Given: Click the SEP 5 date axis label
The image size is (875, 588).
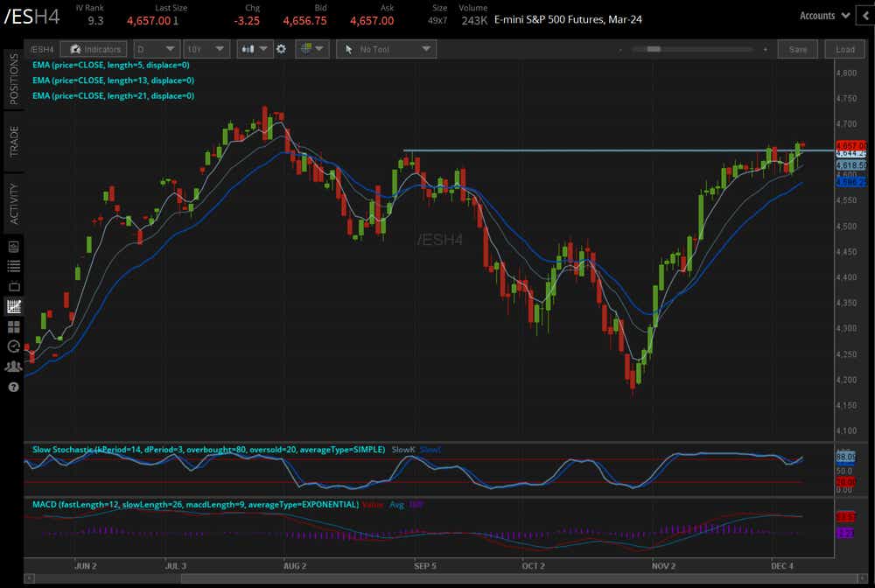Looking at the screenshot, I should (x=425, y=565).
